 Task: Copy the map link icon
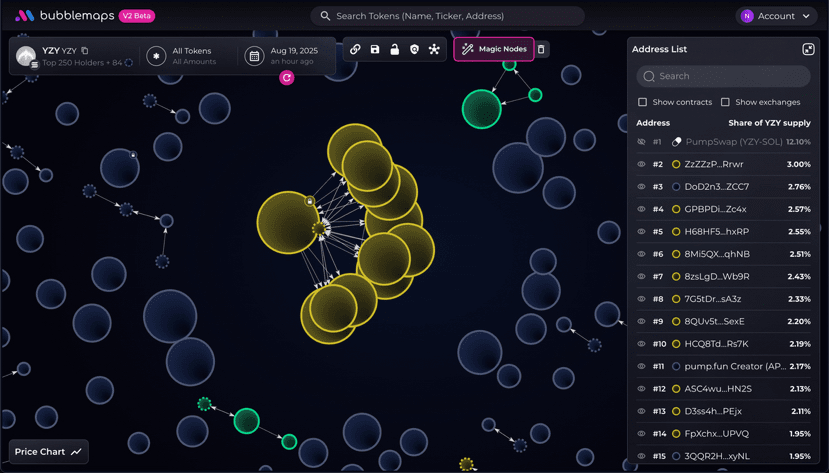(355, 49)
